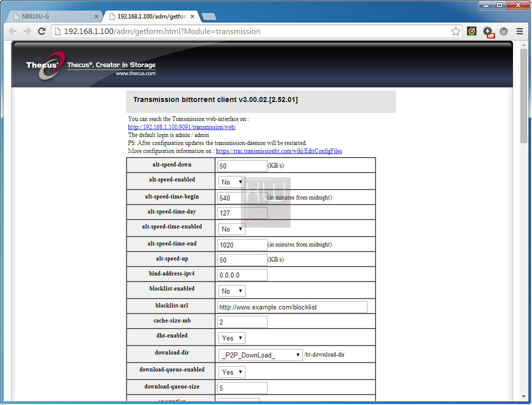Switch to the N8810U-G tab
Image resolution: width=532 pixels, height=405 pixels.
(54, 16)
